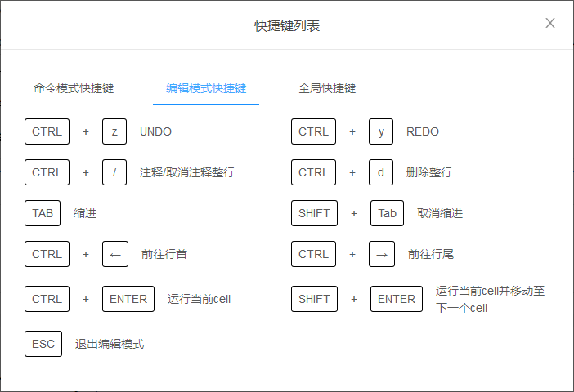Open the 全局快捷键 tab
Viewport: 574px width, 392px height.
tap(327, 88)
